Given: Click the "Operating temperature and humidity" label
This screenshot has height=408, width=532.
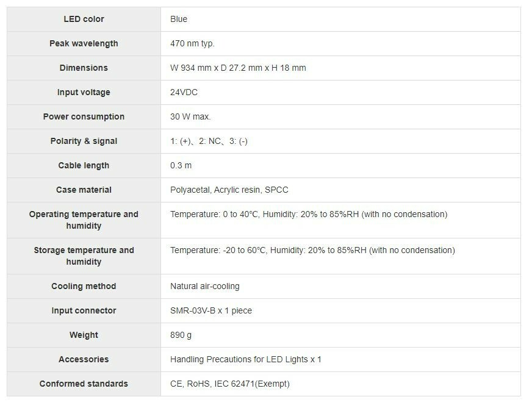Looking at the screenshot, I should 84,220.
